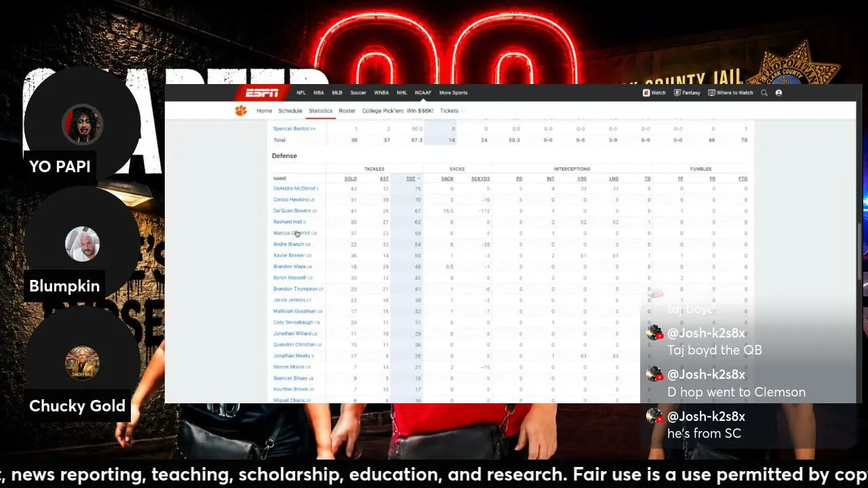Sort defense table by SOLO tackles
This screenshot has width=868, height=488.
pyautogui.click(x=351, y=179)
